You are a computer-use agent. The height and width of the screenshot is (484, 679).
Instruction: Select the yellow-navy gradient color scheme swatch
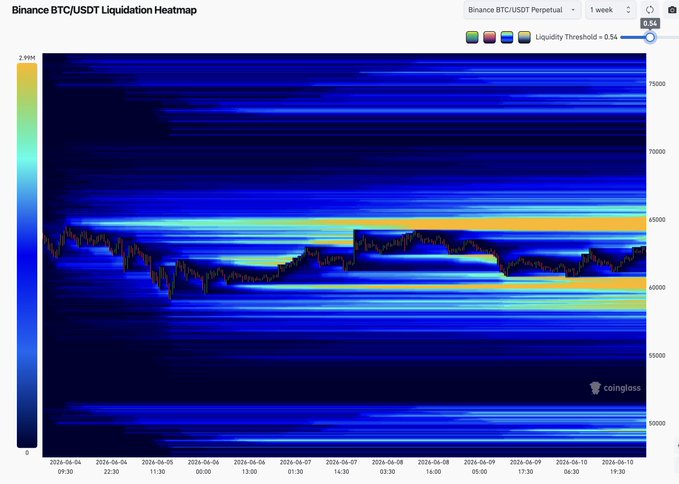[524, 37]
